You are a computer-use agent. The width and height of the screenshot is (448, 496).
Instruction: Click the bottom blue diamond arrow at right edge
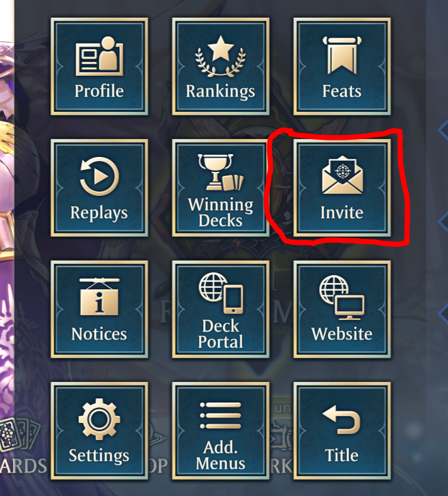point(443,312)
